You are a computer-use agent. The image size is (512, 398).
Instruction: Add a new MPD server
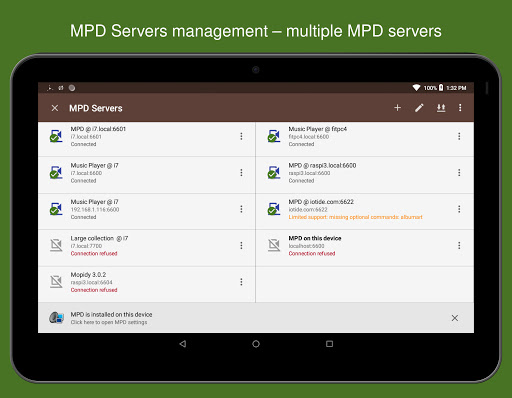click(x=397, y=108)
